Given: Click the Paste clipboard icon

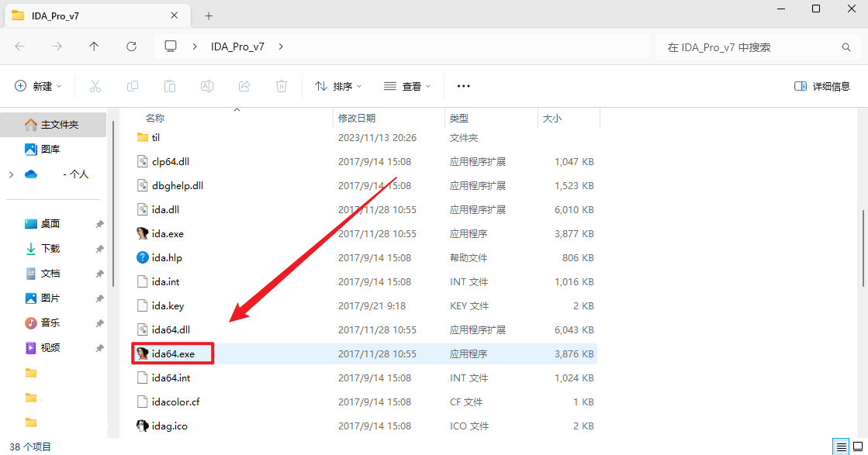Looking at the screenshot, I should point(169,86).
